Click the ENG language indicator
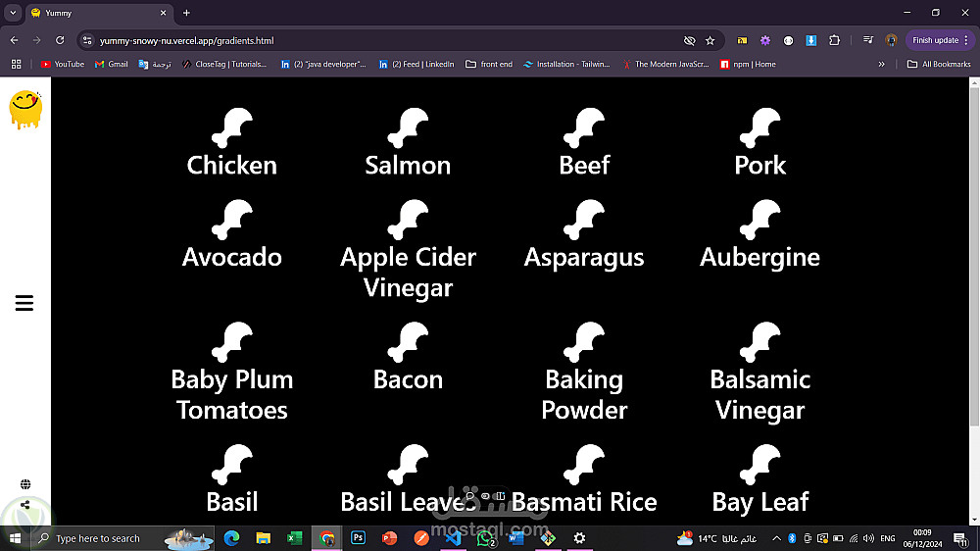Viewport: 980px width, 551px height. pos(888,538)
